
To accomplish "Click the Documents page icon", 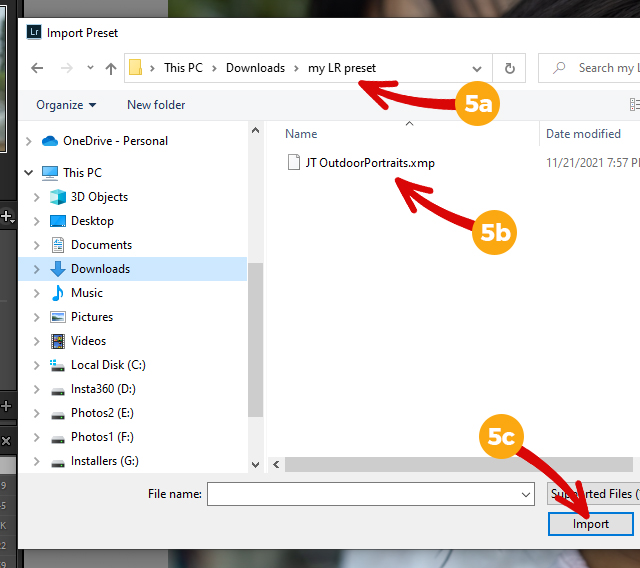I will coord(58,245).
